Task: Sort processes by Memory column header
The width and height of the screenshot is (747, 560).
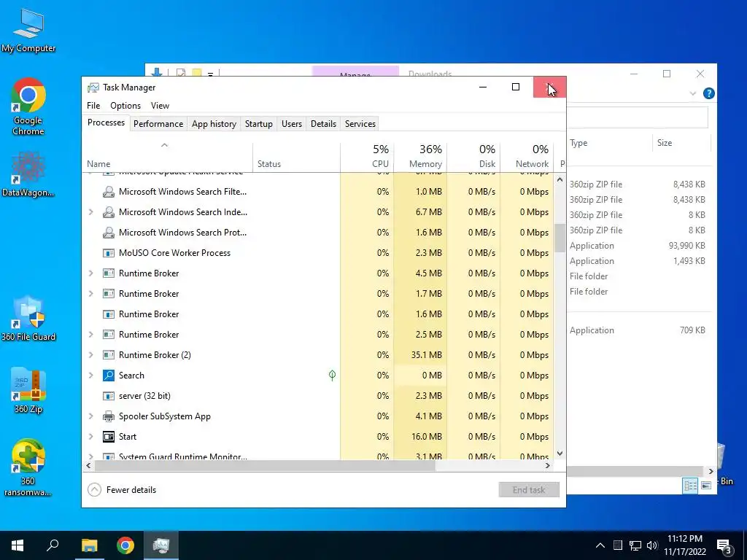Action: [x=421, y=156]
